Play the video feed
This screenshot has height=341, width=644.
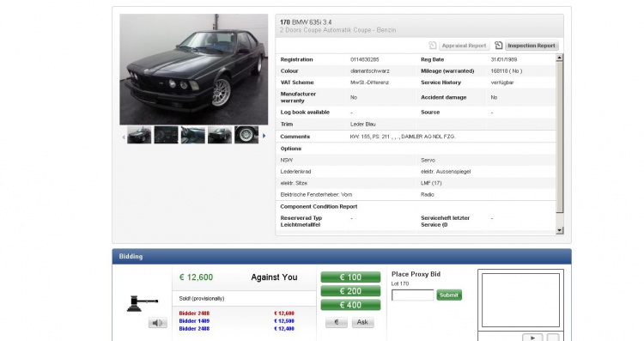click(532, 338)
